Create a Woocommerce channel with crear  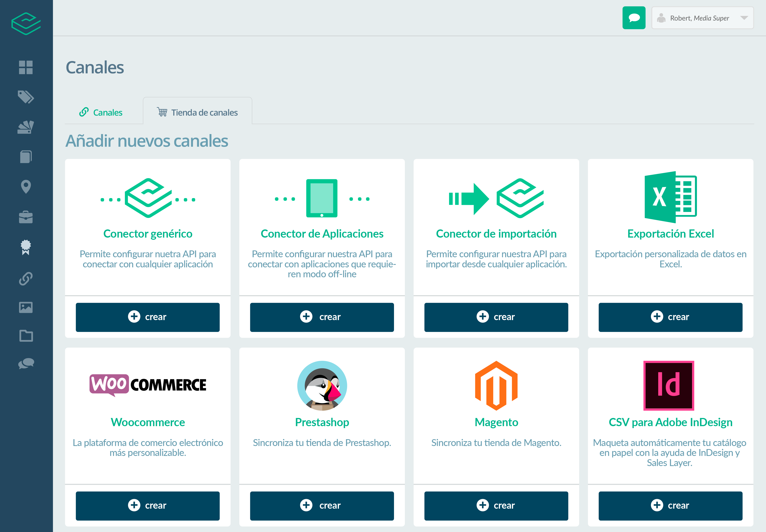coord(148,506)
